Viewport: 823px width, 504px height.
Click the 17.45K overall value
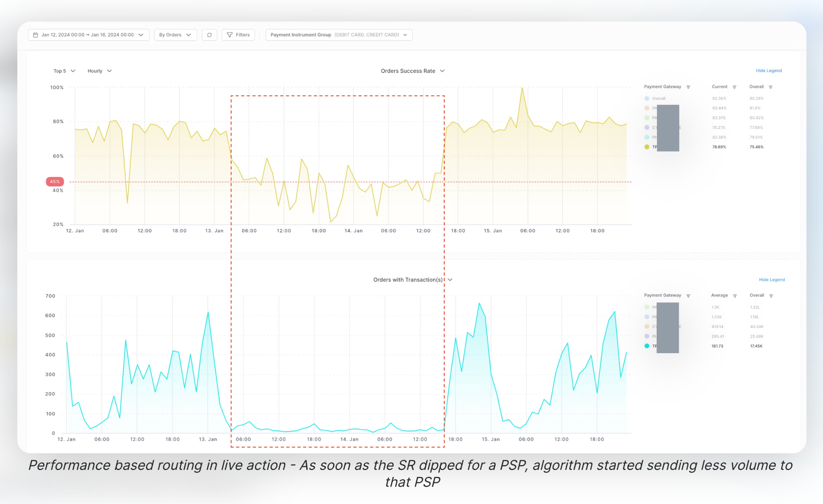756,346
